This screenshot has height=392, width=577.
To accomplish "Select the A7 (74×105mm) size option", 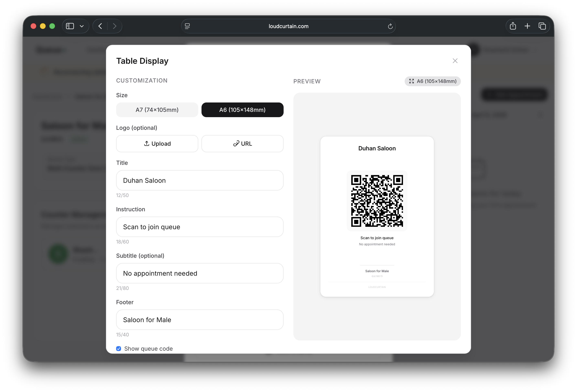I will click(x=157, y=110).
